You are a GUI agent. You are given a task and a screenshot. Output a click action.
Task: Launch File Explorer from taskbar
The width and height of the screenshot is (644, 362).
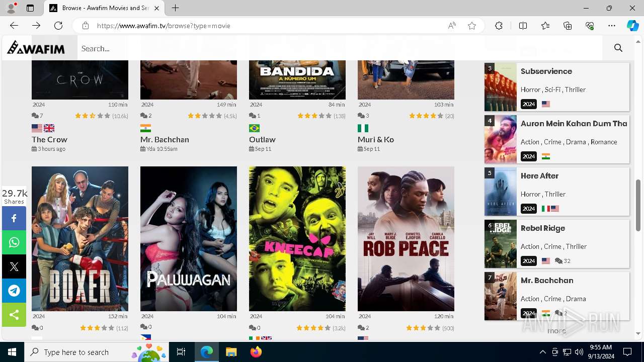(x=231, y=352)
